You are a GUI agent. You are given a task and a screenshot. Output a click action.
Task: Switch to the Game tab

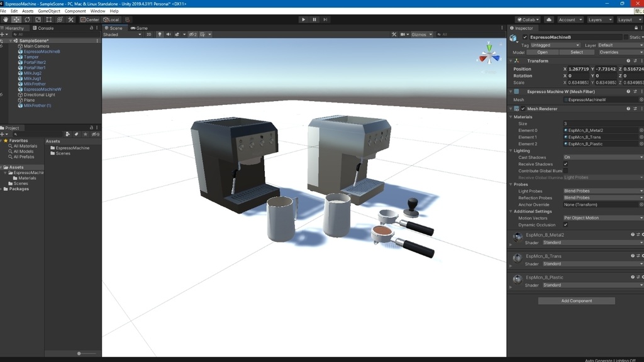pyautogui.click(x=139, y=28)
